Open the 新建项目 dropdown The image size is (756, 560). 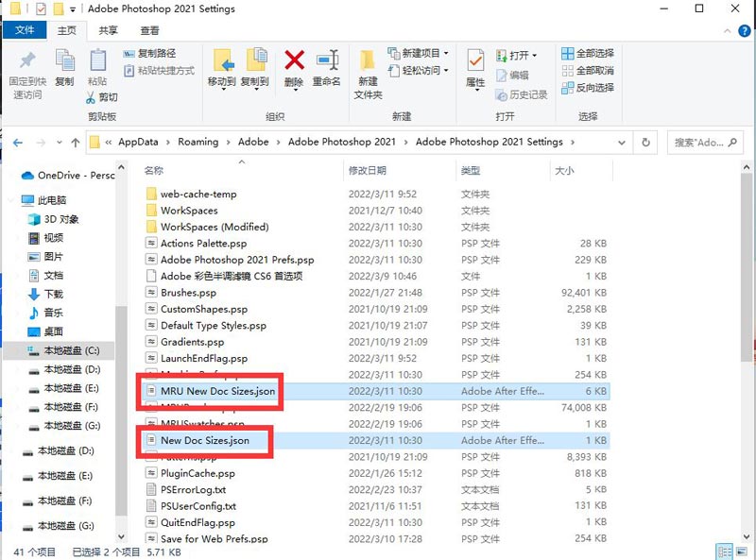click(x=418, y=53)
